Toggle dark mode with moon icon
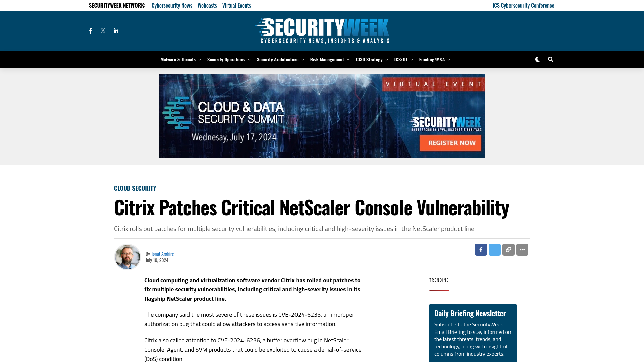 (x=538, y=59)
